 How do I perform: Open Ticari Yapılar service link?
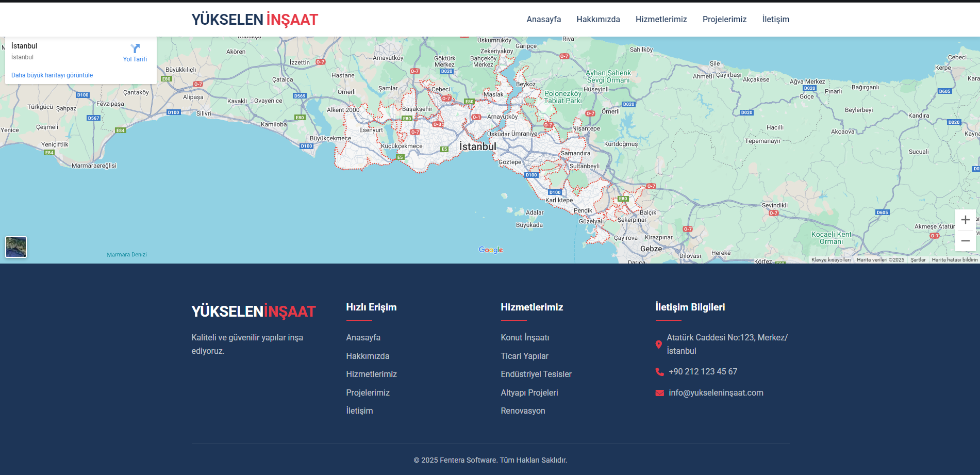[x=524, y=356]
